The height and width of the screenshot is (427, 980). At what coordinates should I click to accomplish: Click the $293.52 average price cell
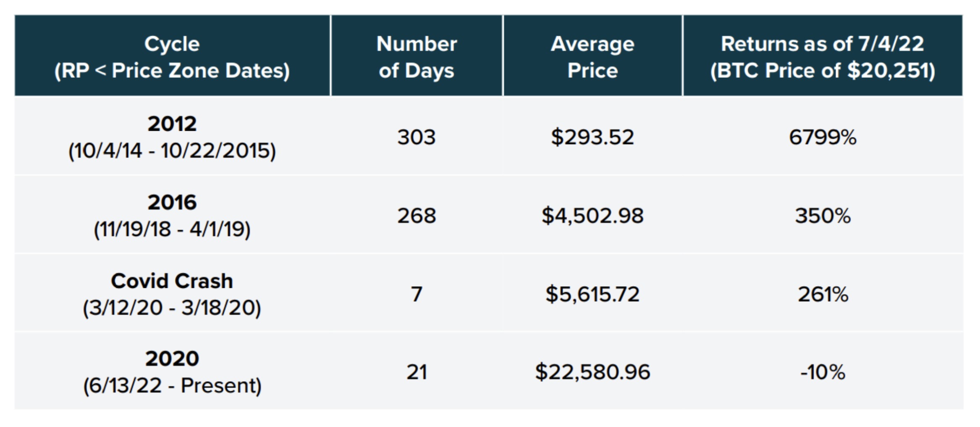tap(592, 137)
